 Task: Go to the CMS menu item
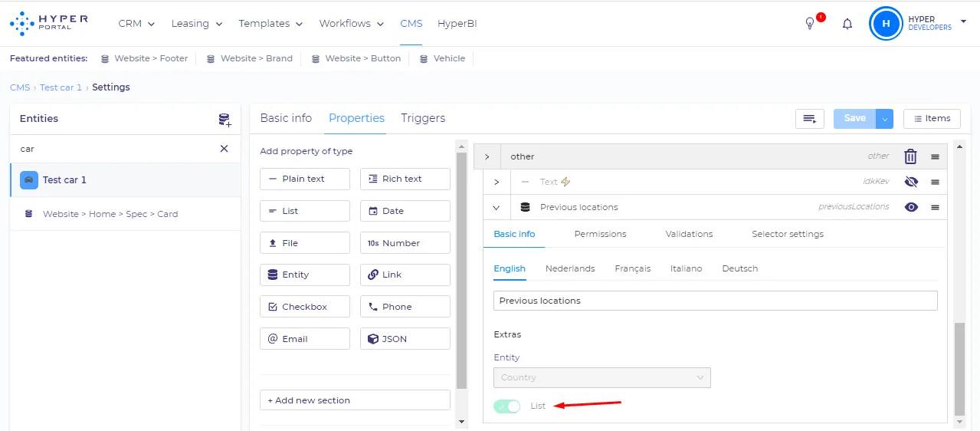point(411,24)
